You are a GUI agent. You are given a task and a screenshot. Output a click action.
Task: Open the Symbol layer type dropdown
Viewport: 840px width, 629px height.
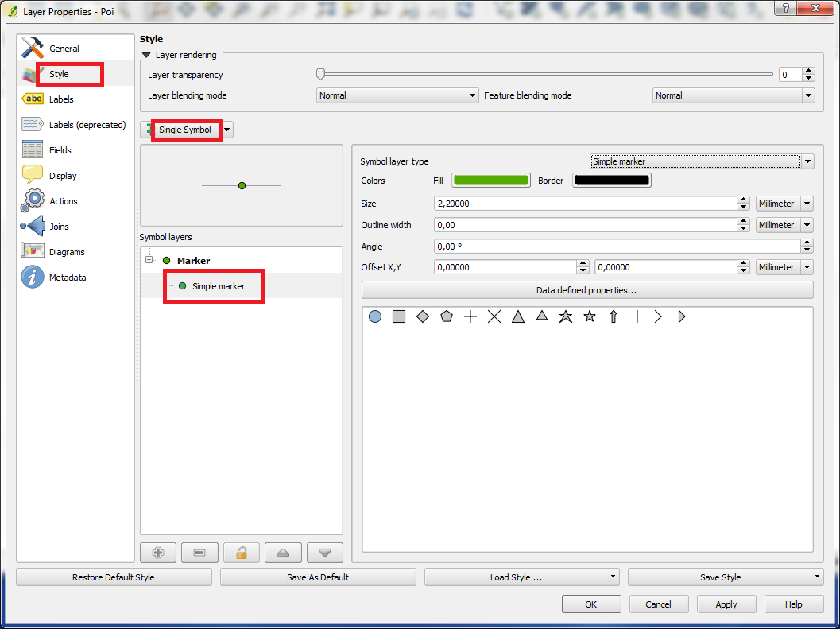[702, 161]
